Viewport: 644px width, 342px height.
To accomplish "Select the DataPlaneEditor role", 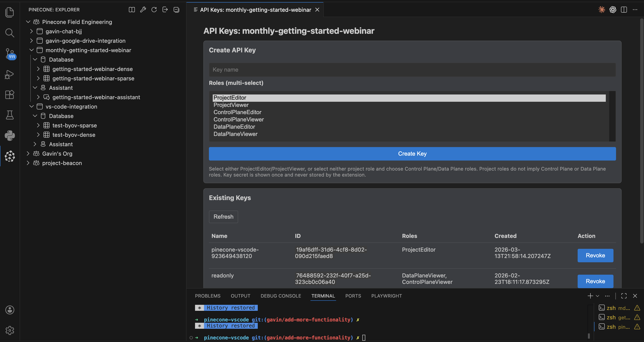I will [234, 127].
